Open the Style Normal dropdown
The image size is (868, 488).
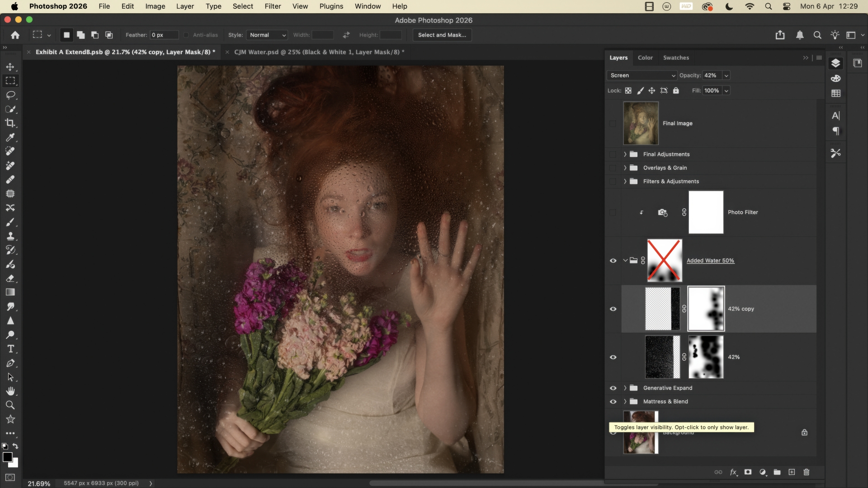click(267, 35)
